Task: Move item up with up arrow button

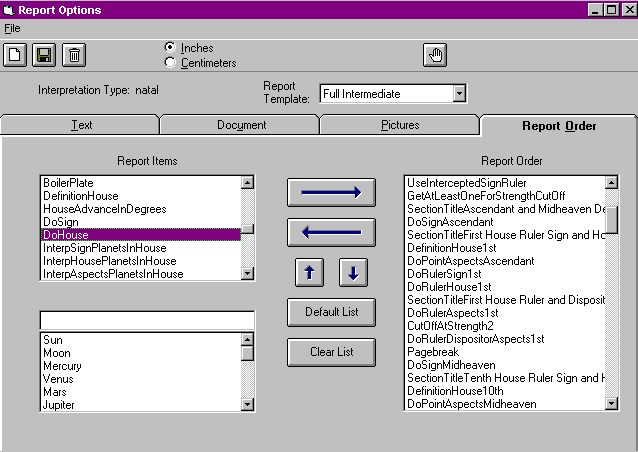Action: (309, 271)
